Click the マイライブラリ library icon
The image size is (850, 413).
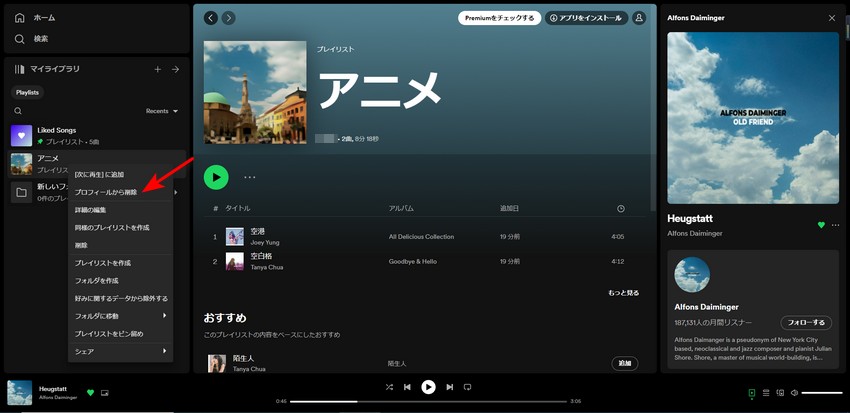coord(20,69)
